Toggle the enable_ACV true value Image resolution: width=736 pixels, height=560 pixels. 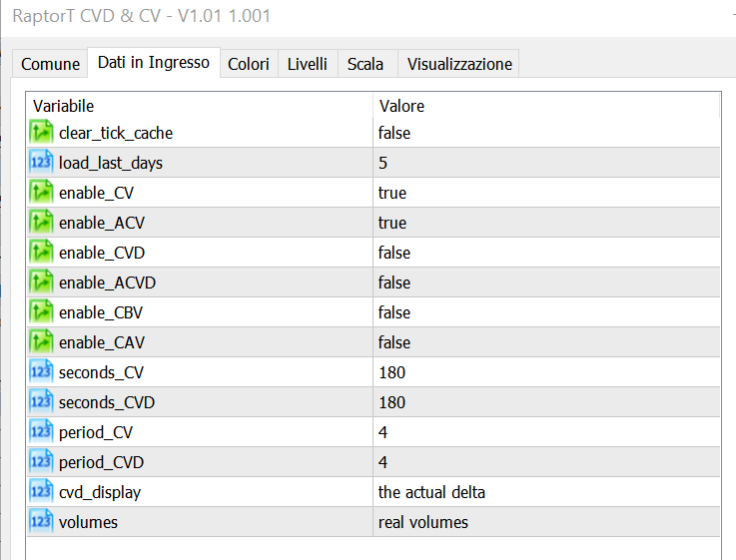392,223
